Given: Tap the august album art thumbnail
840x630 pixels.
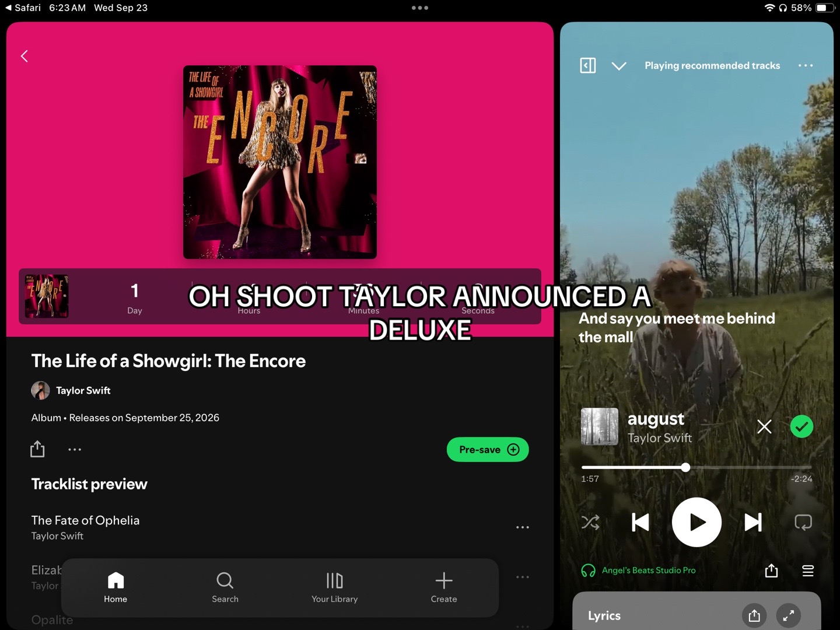Looking at the screenshot, I should click(600, 426).
